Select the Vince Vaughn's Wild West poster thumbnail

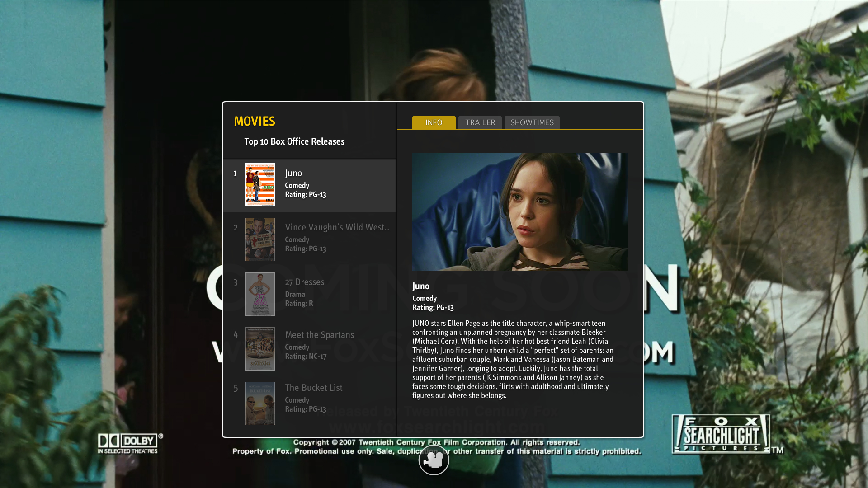pyautogui.click(x=260, y=239)
